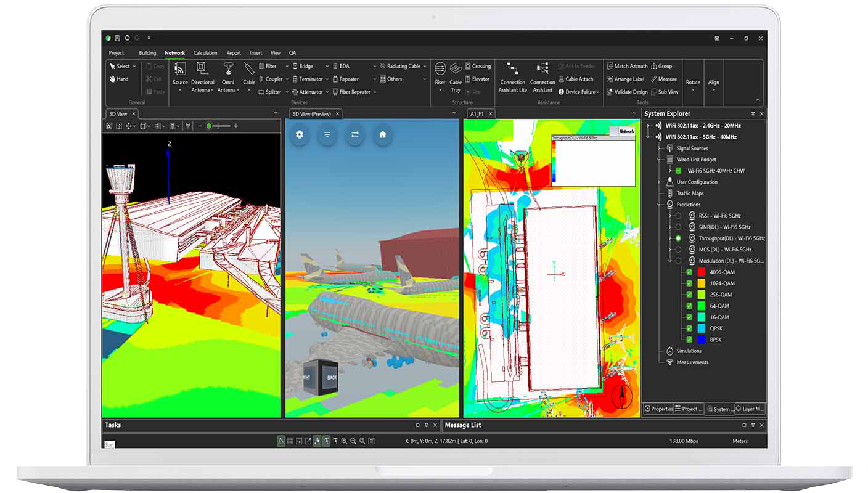Pick the Omni Antenna tool
Screen dimensions: 868x493
tap(228, 76)
